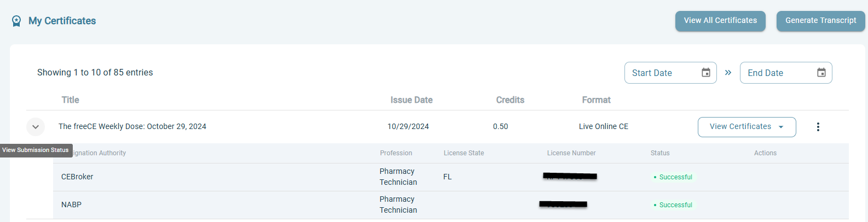Sort by the Credits column header
This screenshot has width=868, height=222.
510,100
